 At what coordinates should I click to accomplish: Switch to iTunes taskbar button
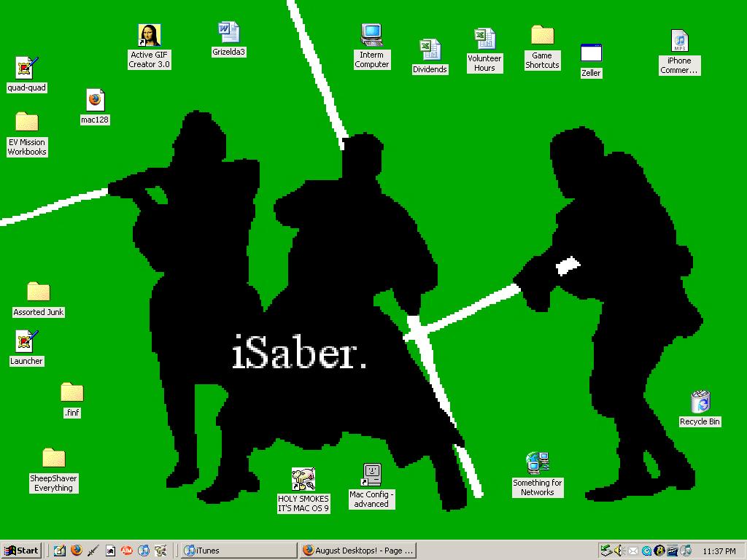[239, 551]
